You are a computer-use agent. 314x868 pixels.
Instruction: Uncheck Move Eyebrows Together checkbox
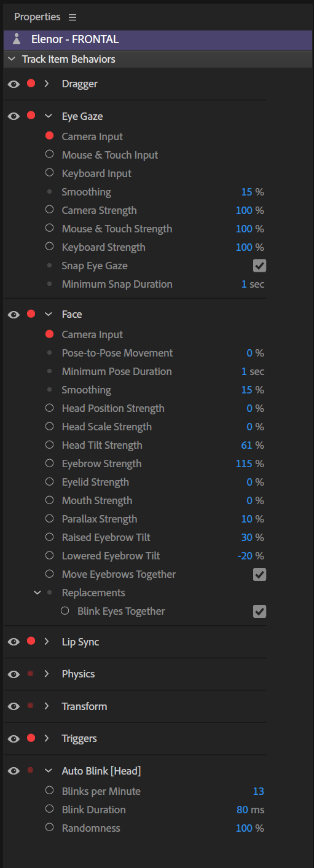[259, 574]
